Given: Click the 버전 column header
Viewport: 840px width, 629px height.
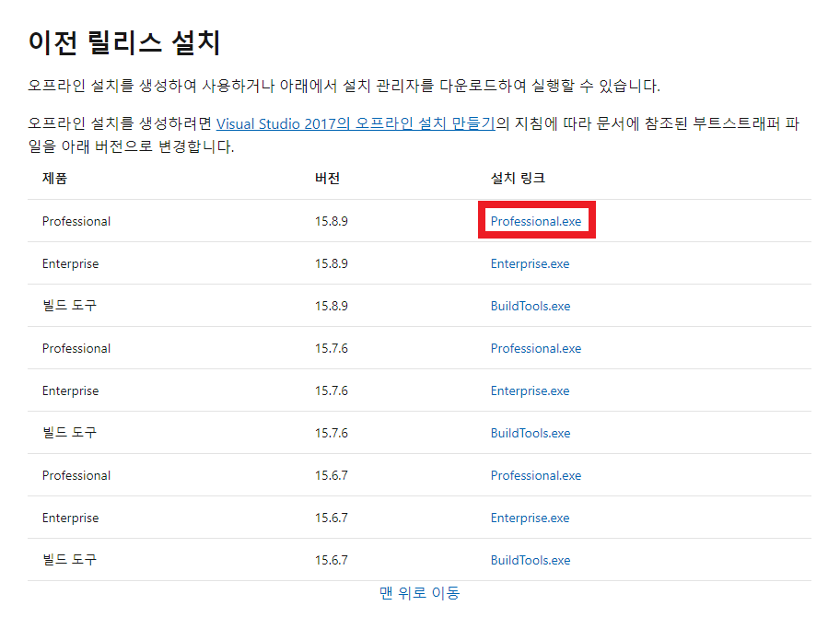Looking at the screenshot, I should 327,179.
